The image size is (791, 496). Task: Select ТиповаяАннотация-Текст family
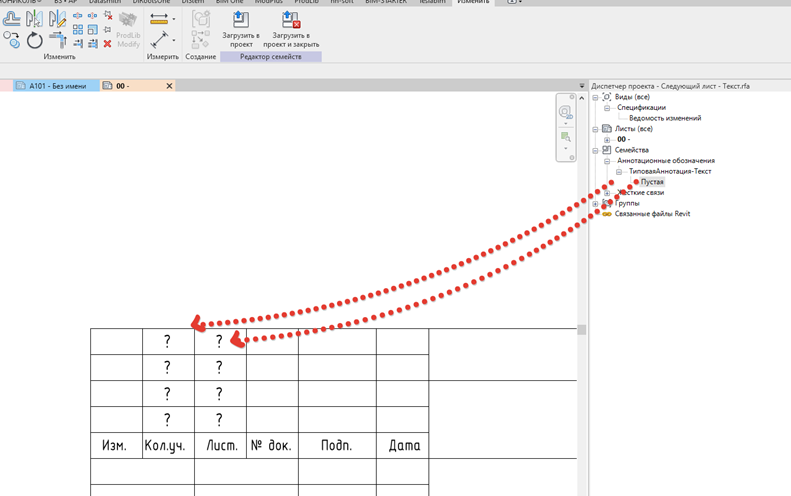click(x=670, y=171)
